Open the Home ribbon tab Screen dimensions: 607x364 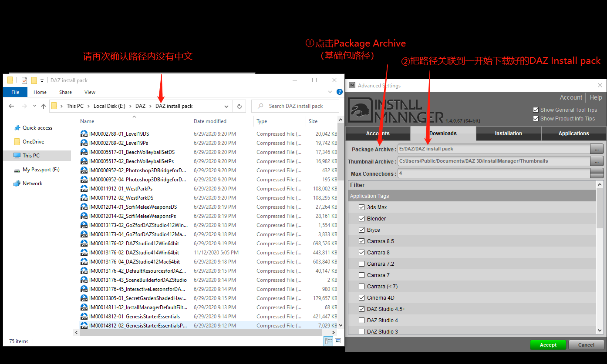coord(40,92)
